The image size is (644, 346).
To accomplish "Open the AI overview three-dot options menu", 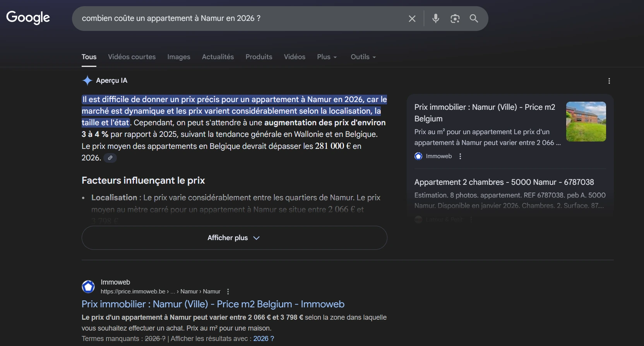I will (609, 81).
